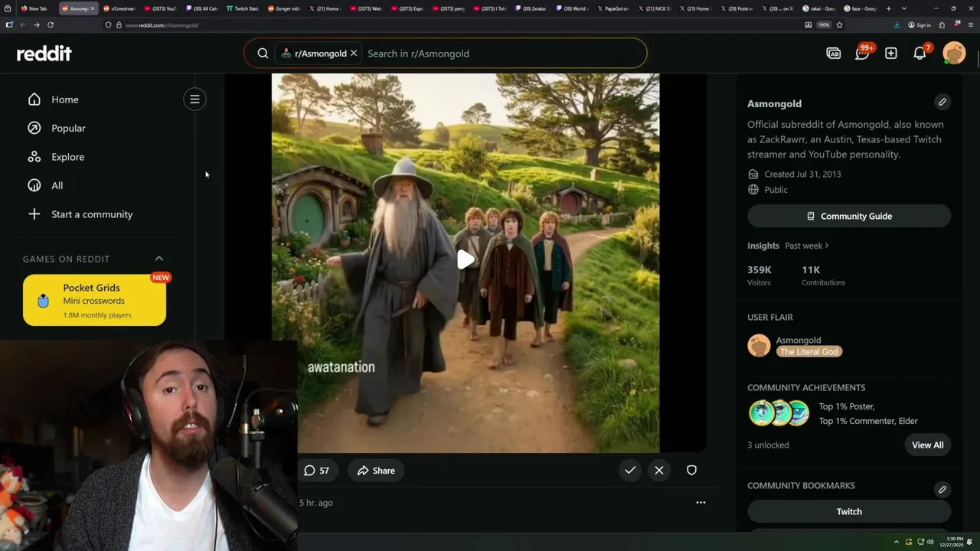Remove the post with X icon
980x551 pixels.
[659, 471]
